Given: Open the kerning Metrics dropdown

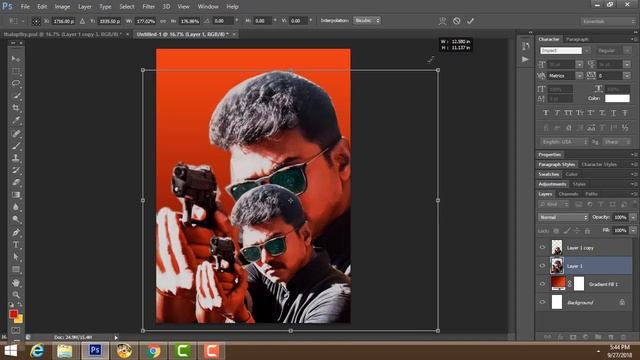Looking at the screenshot, I should click(x=579, y=76).
